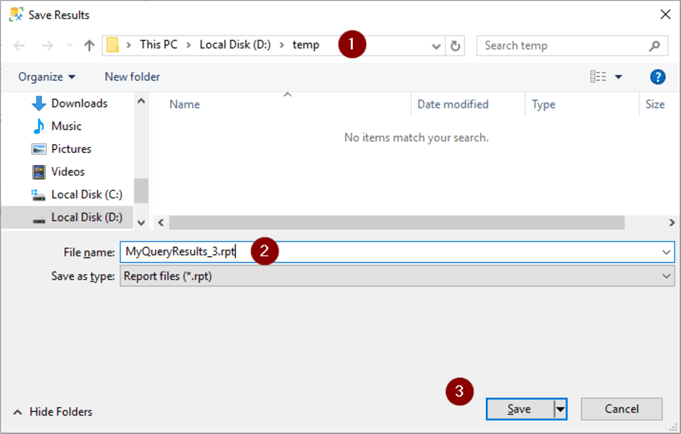This screenshot has height=434, width=681.
Task: Click the view layout icon
Action: point(598,77)
